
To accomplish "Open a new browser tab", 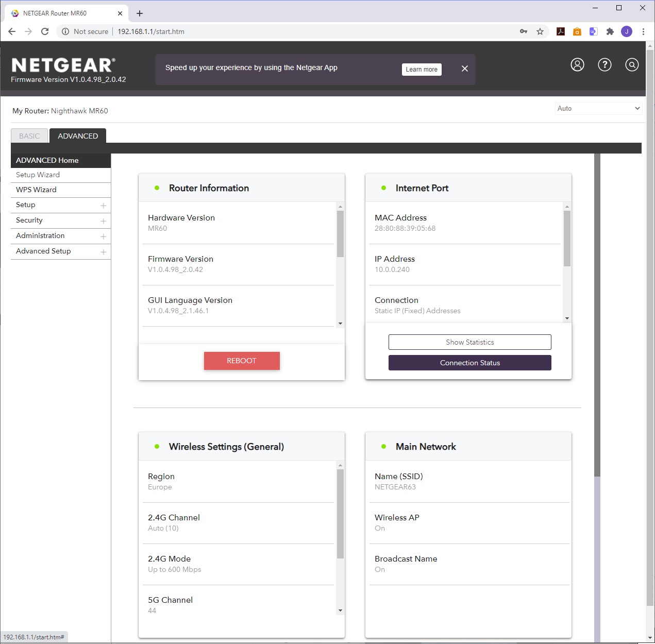I will pos(140,13).
